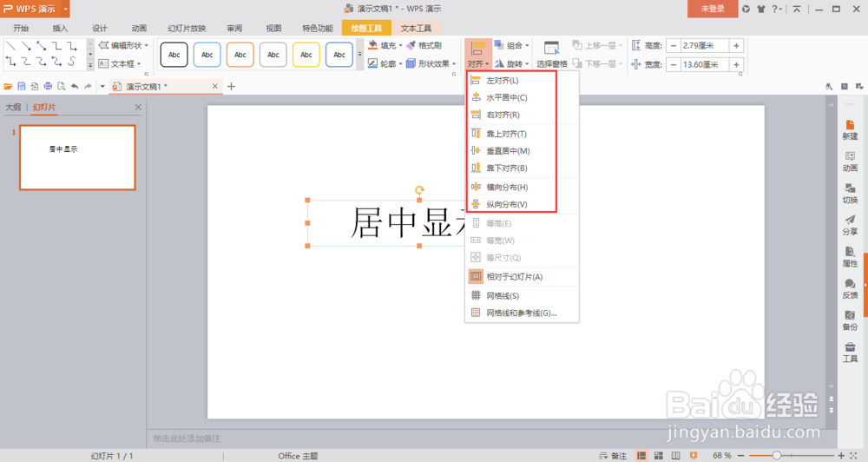The height and width of the screenshot is (462, 868).
Task: Open the 特色功能 special features tab
Action: click(317, 28)
